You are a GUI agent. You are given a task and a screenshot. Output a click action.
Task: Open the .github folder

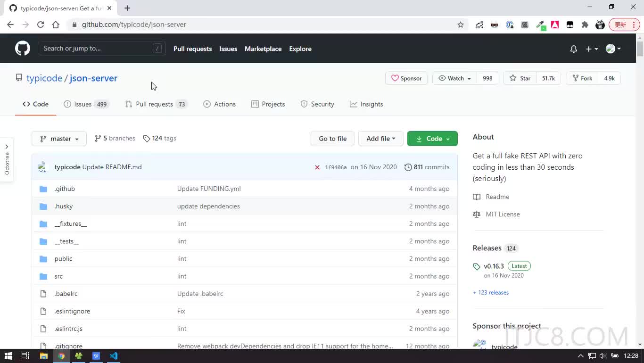[x=65, y=189]
